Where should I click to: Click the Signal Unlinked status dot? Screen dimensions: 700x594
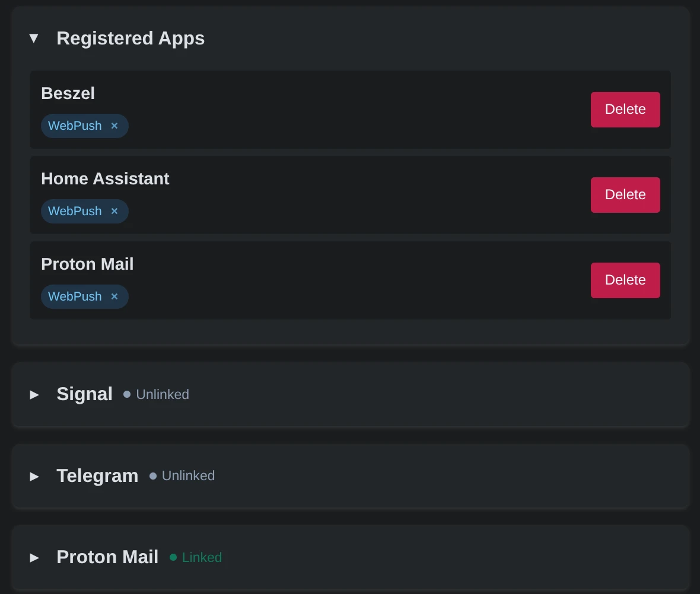point(127,394)
